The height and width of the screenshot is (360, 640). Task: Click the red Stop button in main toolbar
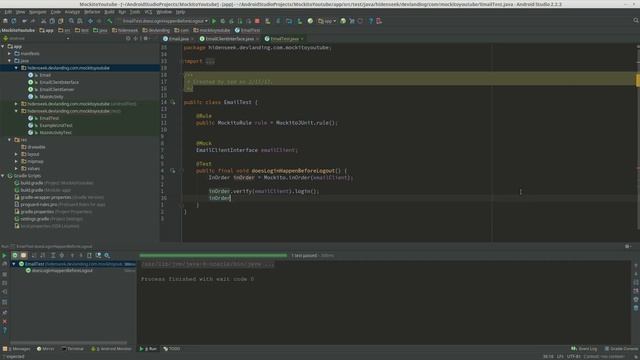click(257, 21)
